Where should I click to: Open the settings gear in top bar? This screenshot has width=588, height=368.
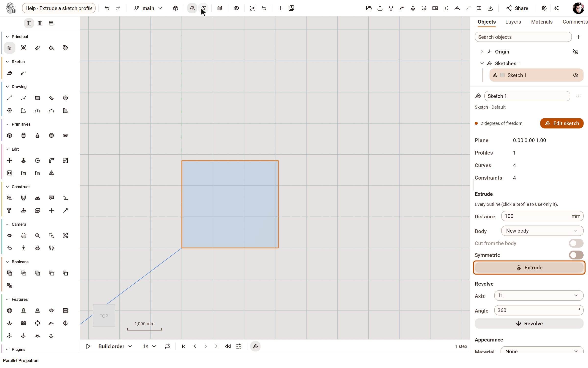(x=544, y=8)
